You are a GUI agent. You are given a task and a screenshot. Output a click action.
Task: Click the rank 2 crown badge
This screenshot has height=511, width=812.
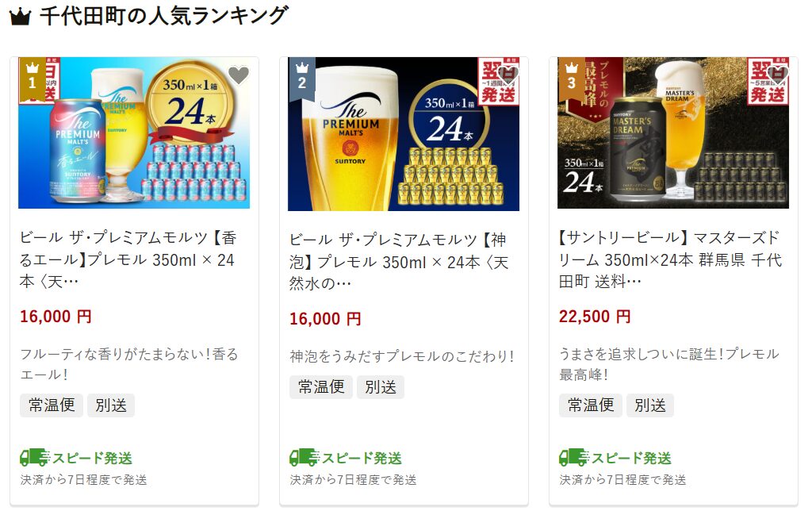[x=302, y=78]
